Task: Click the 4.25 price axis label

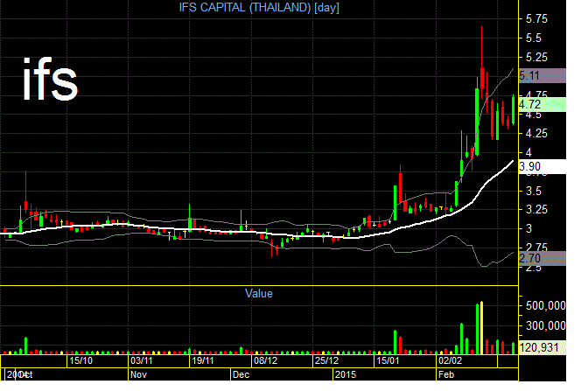Action: click(x=536, y=134)
